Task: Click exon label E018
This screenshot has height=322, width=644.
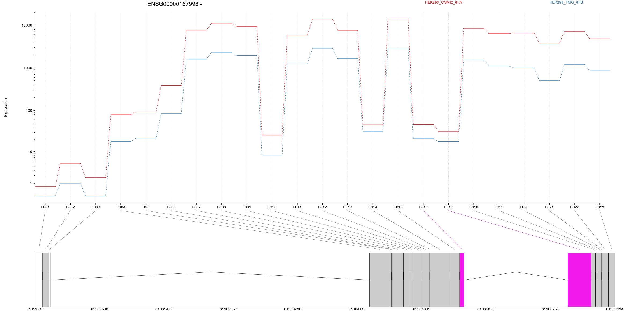Action: pos(474,207)
